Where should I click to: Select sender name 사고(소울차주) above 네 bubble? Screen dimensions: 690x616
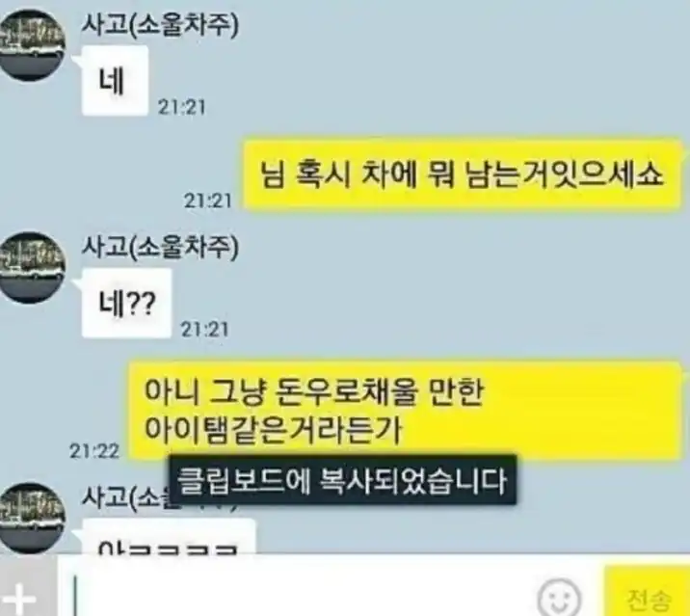pos(160,25)
